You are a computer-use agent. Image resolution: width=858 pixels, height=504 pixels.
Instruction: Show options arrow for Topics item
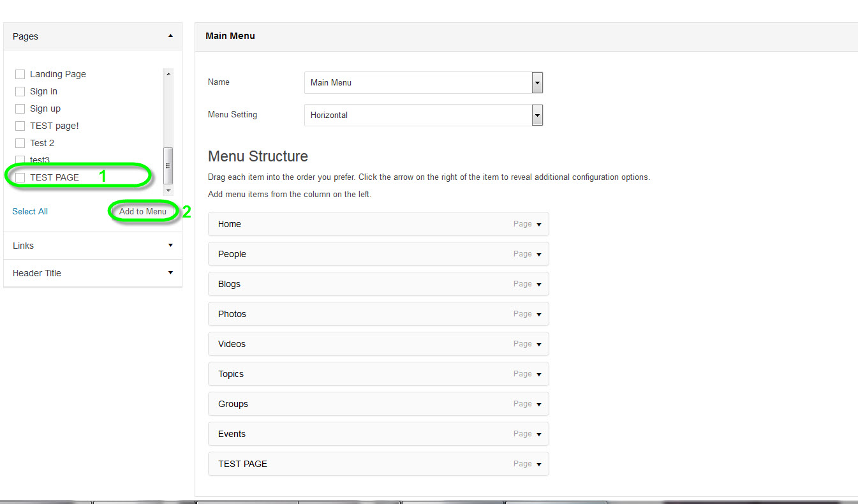pyautogui.click(x=539, y=374)
